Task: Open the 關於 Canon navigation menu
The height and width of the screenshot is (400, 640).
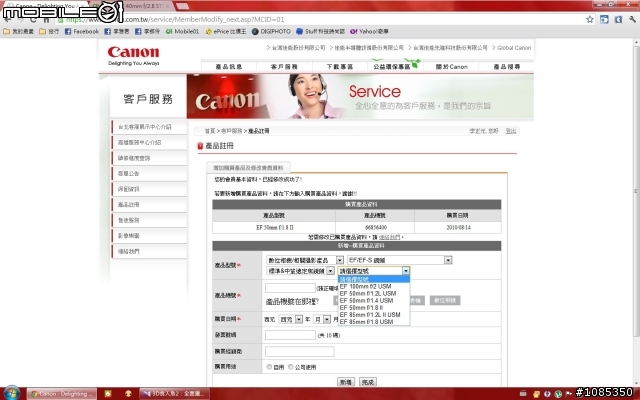Action: click(451, 67)
